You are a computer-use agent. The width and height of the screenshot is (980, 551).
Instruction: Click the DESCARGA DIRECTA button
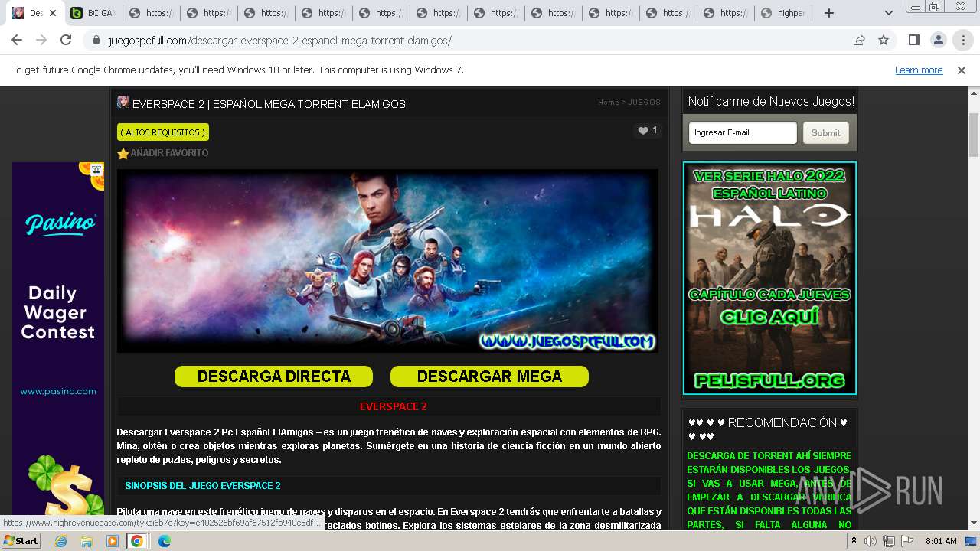273,377
